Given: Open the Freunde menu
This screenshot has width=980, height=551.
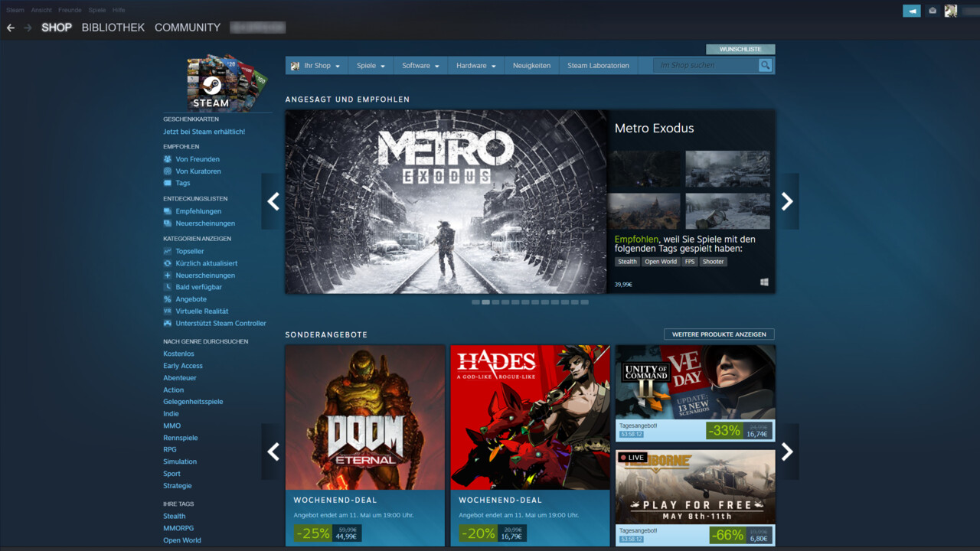Looking at the screenshot, I should pos(70,10).
